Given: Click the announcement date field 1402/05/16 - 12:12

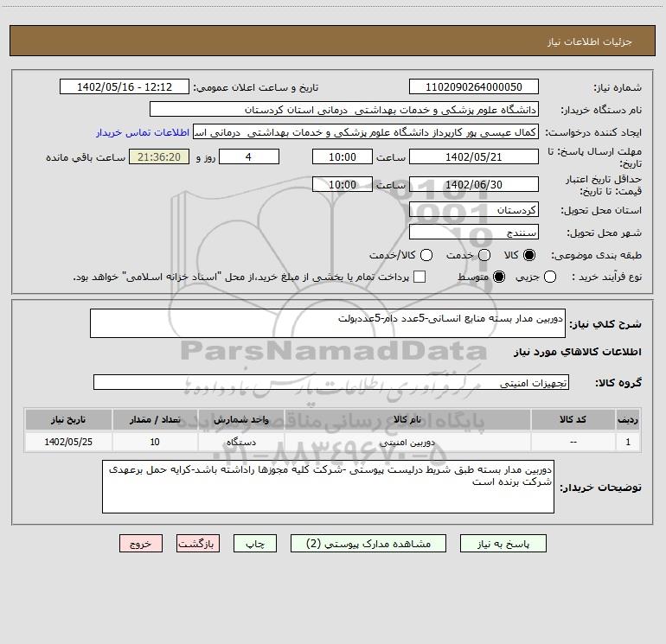Looking at the screenshot, I should (125, 87).
